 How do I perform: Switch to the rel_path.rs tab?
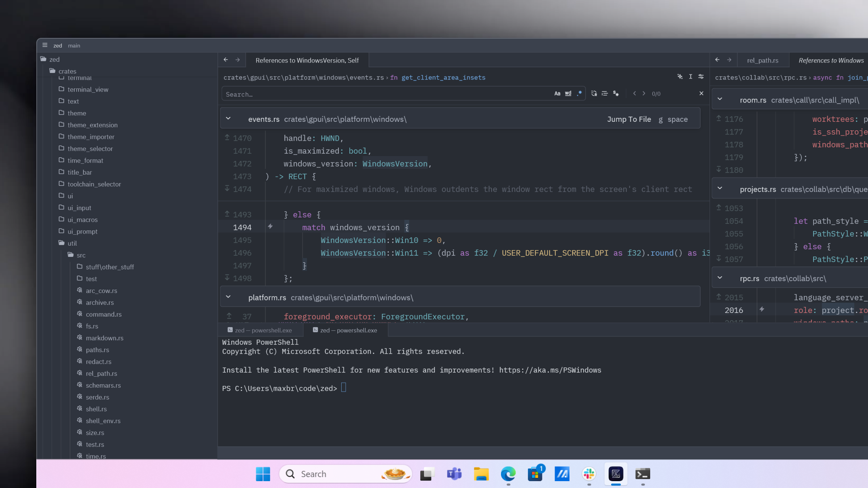click(763, 60)
